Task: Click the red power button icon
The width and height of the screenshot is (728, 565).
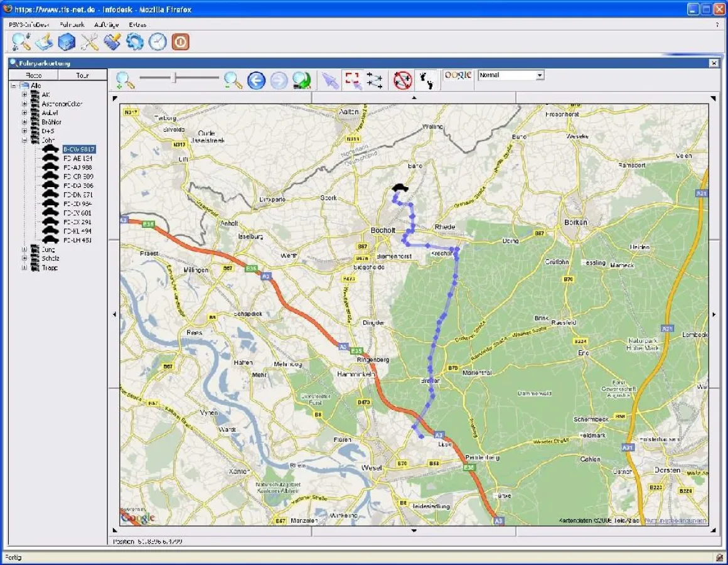Action: point(180,41)
